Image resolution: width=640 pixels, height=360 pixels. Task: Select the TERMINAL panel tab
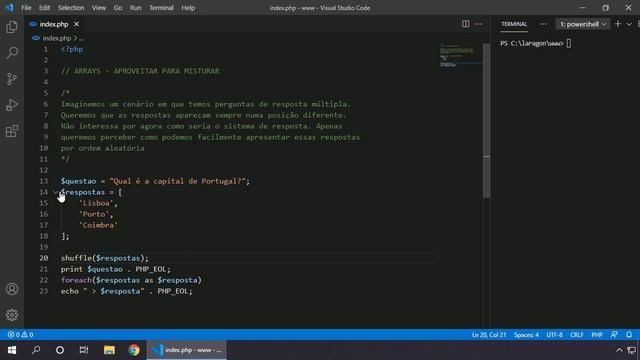click(514, 24)
